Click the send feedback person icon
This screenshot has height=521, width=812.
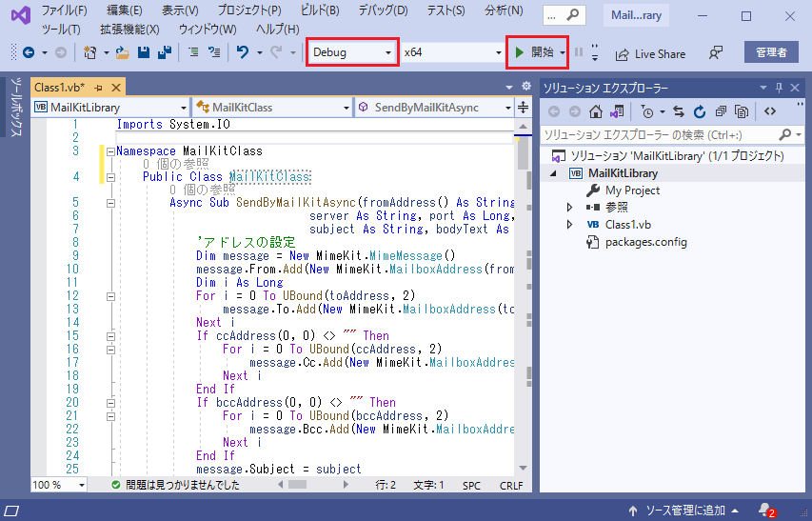point(715,52)
